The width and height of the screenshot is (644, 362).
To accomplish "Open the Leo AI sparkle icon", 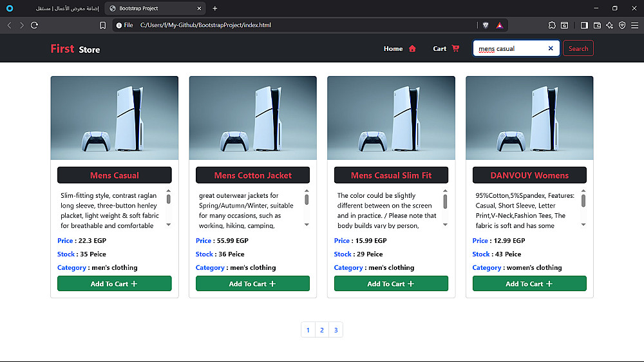I will click(609, 25).
